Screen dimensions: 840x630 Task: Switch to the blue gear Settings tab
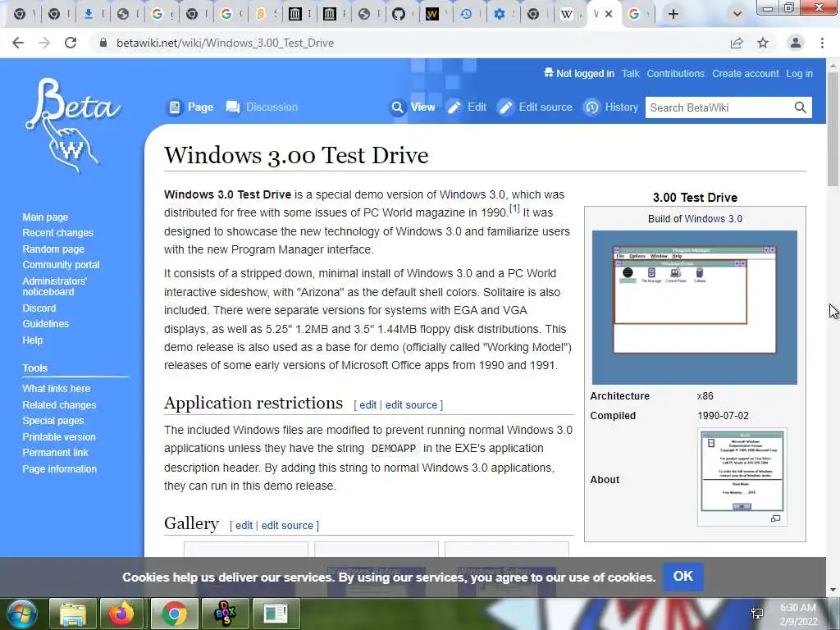500,14
